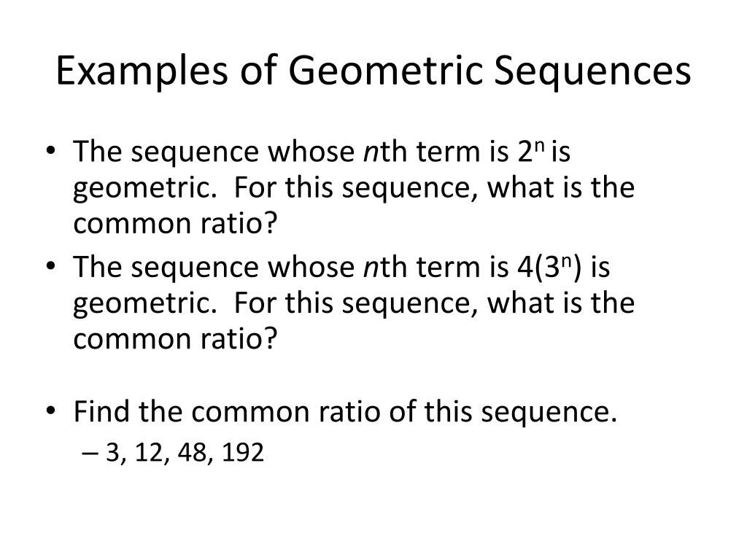Click 'common ratio?' ending the first bullet
747x560 pixels.
pos(175,223)
